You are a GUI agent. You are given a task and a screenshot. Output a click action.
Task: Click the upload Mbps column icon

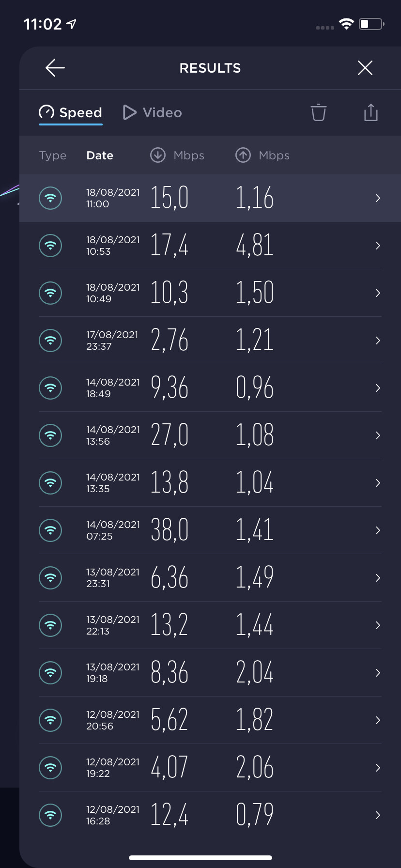243,155
